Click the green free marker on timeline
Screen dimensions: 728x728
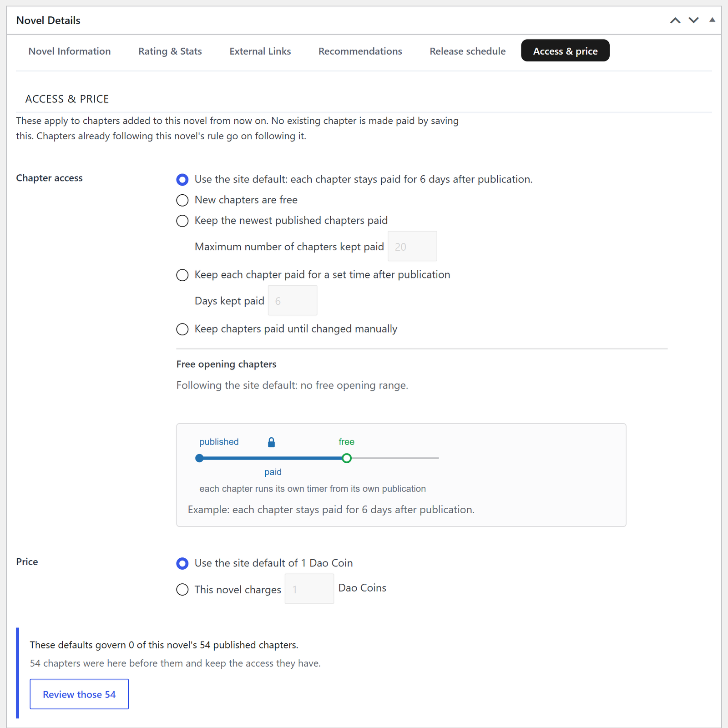point(347,458)
